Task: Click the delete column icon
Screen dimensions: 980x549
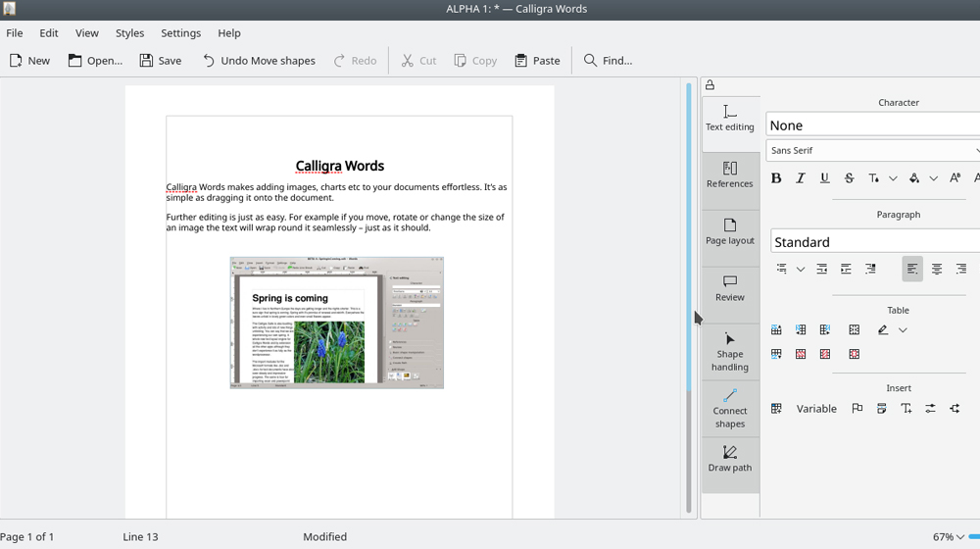Action: tap(825, 354)
